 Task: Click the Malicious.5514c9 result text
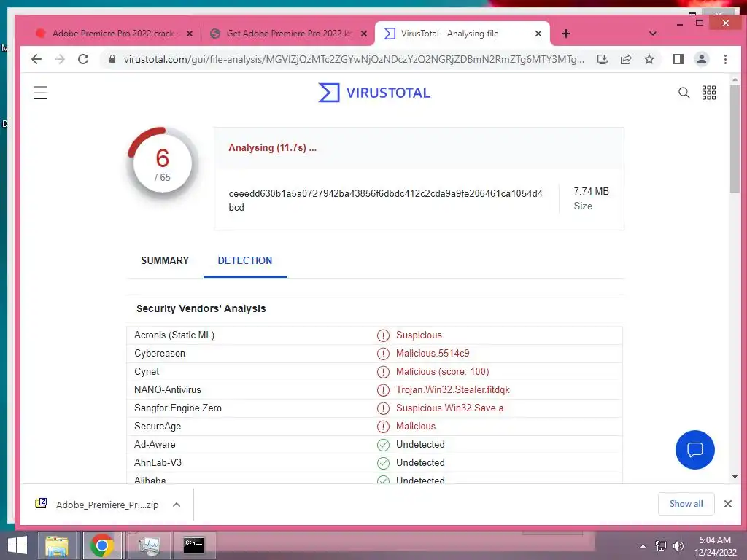pyautogui.click(x=433, y=354)
